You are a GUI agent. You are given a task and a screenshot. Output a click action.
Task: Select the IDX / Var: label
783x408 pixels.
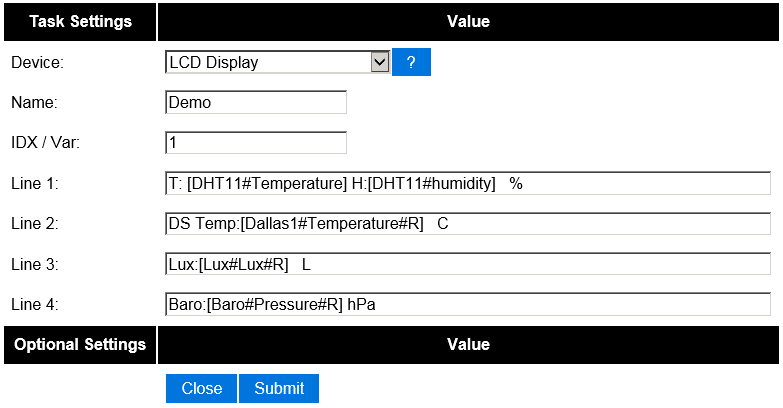(x=45, y=143)
